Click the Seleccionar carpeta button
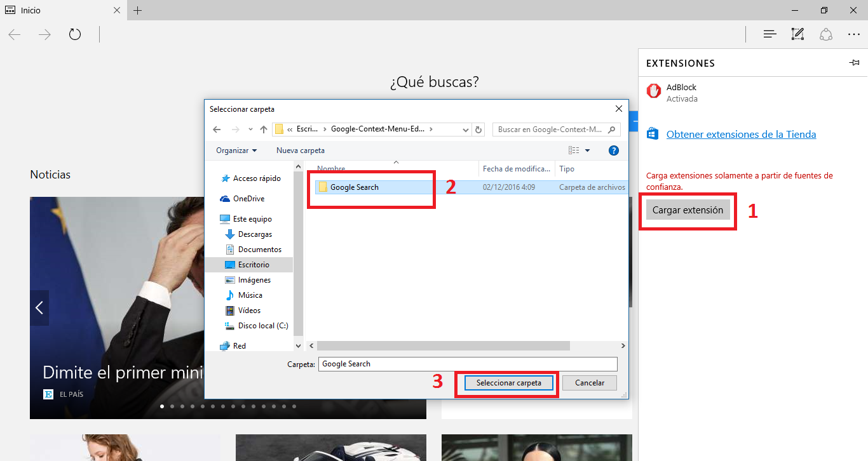Viewport: 868px width, 461px height. (x=509, y=383)
